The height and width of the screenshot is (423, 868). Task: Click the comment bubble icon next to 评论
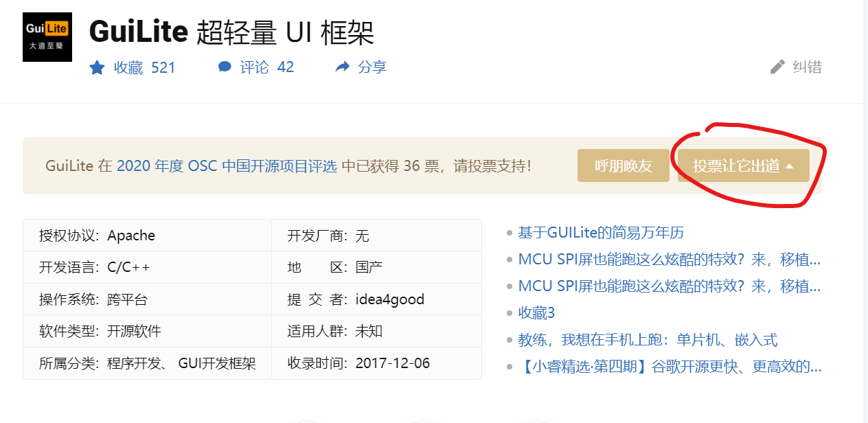click(225, 67)
